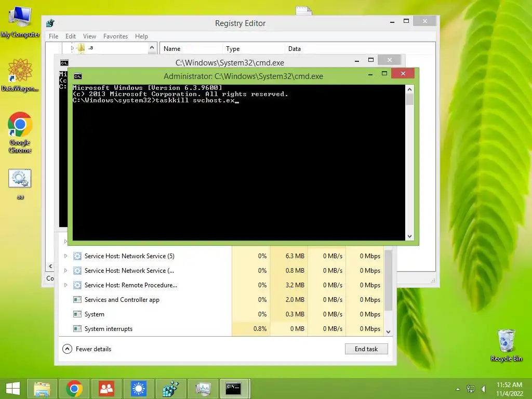Image resolution: width=532 pixels, height=399 pixels.
Task: Open the red people app in taskbar
Action: [x=106, y=389]
